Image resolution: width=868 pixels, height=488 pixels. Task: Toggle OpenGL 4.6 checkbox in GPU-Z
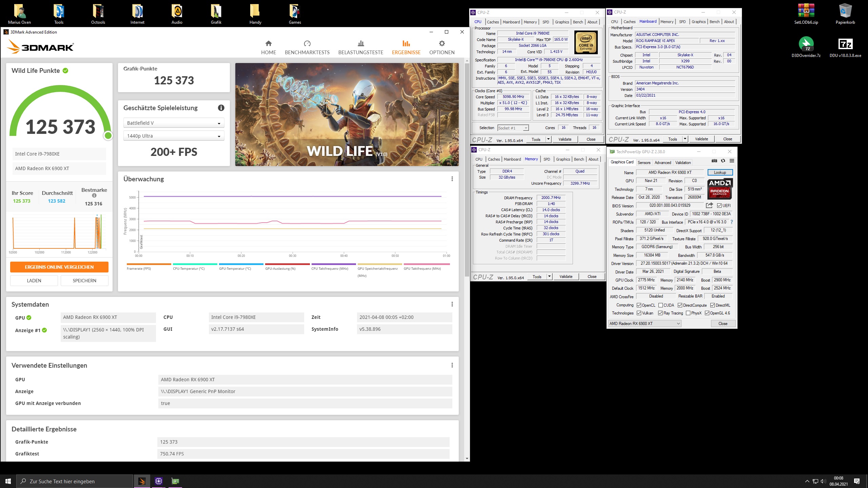click(x=707, y=313)
